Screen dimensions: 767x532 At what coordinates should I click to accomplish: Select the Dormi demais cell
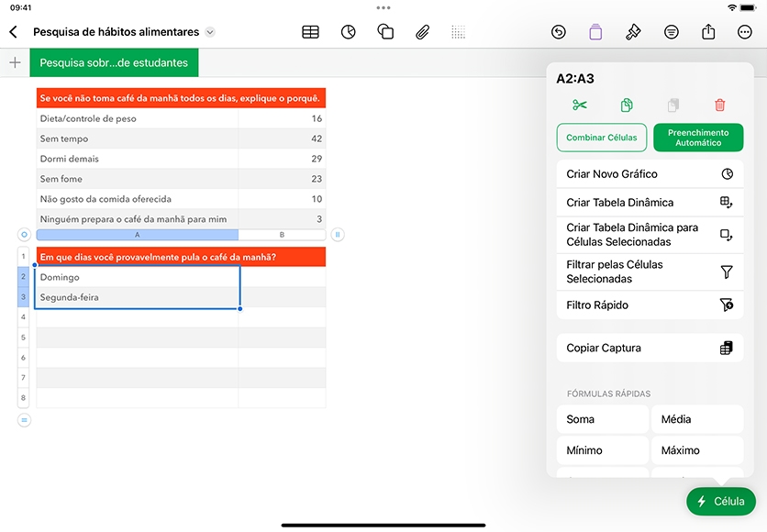tap(138, 159)
